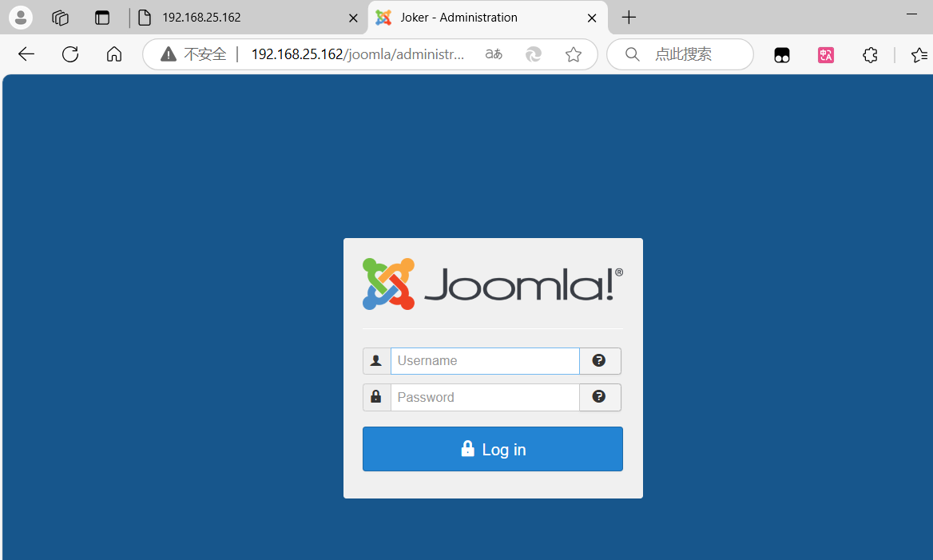Viewport: 933px width, 560px height.
Task: Click the address bar URL
Action: click(358, 54)
